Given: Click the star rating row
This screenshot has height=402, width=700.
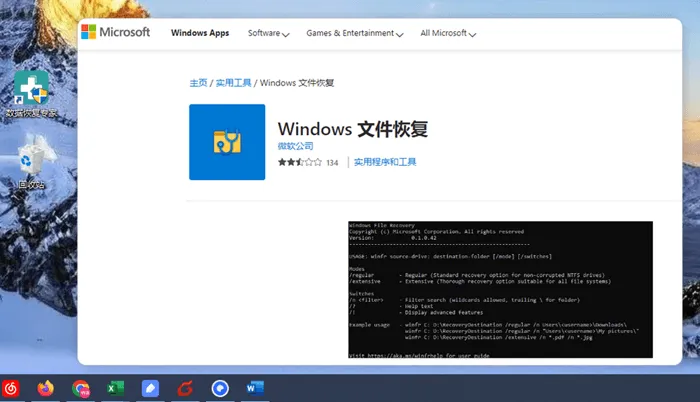Looking at the screenshot, I should click(x=300, y=162).
